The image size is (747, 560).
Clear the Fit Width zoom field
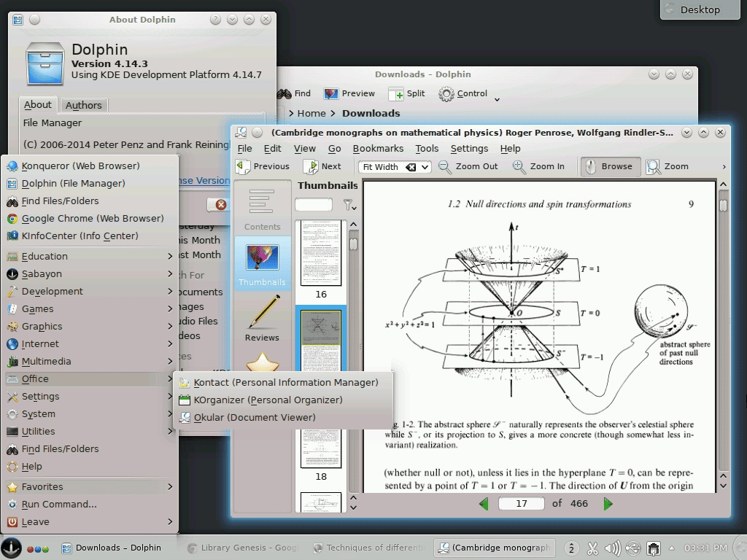pos(411,167)
